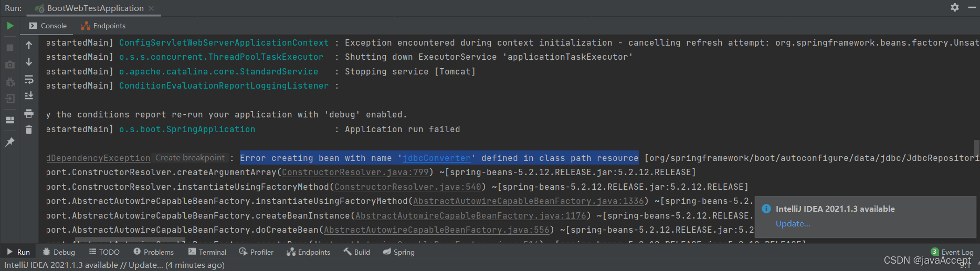Click the Update... link in notification
The height and width of the screenshot is (271, 980).
click(793, 224)
